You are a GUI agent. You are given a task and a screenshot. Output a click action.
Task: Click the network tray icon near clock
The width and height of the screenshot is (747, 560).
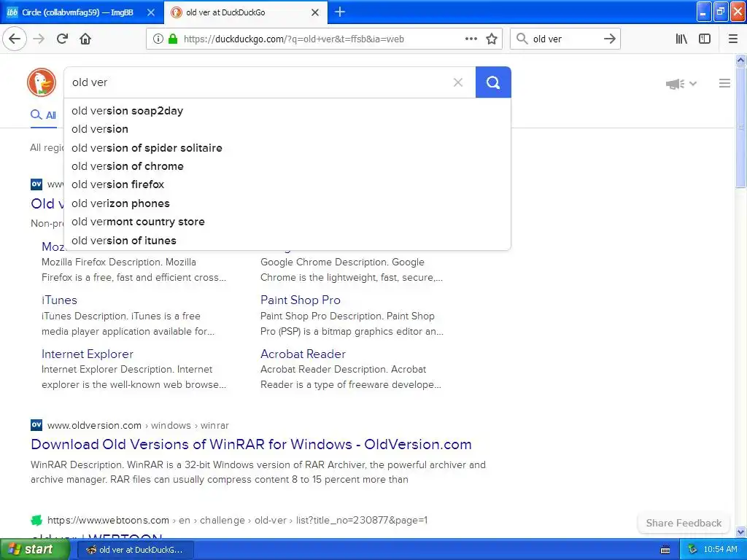[x=692, y=550]
